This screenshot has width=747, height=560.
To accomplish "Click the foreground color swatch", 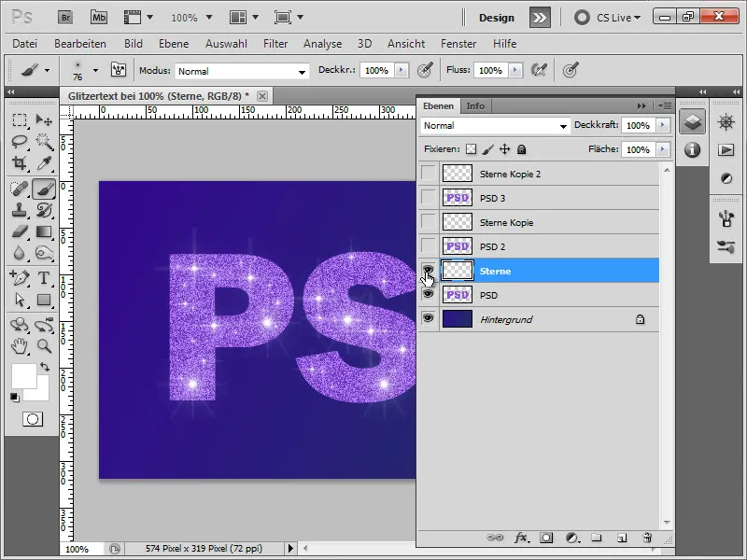I will 24,376.
